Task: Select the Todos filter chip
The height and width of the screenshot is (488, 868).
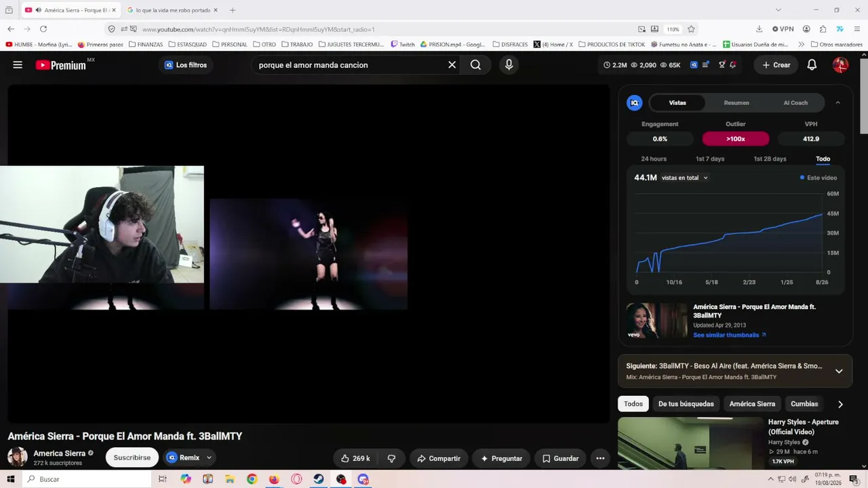Action: (x=633, y=404)
